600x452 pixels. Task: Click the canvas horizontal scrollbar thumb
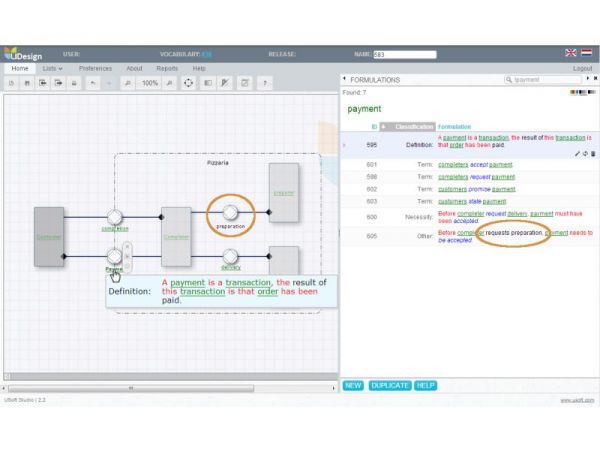(x=131, y=388)
